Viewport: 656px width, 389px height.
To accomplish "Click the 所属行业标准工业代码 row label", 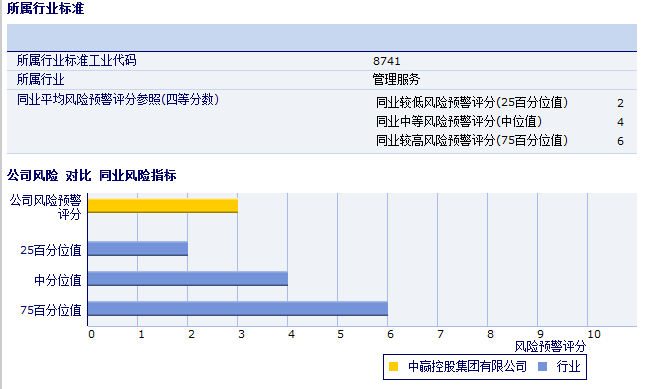I will 77,60.
